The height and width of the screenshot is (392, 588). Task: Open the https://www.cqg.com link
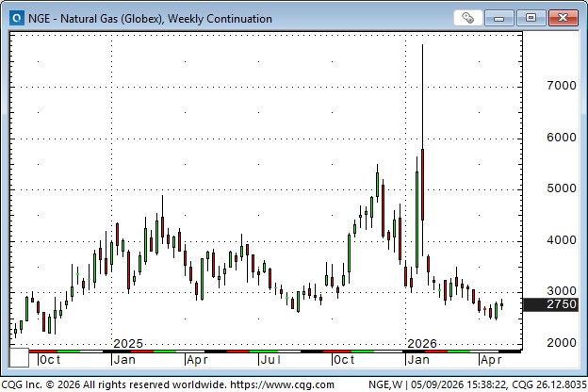tap(282, 384)
